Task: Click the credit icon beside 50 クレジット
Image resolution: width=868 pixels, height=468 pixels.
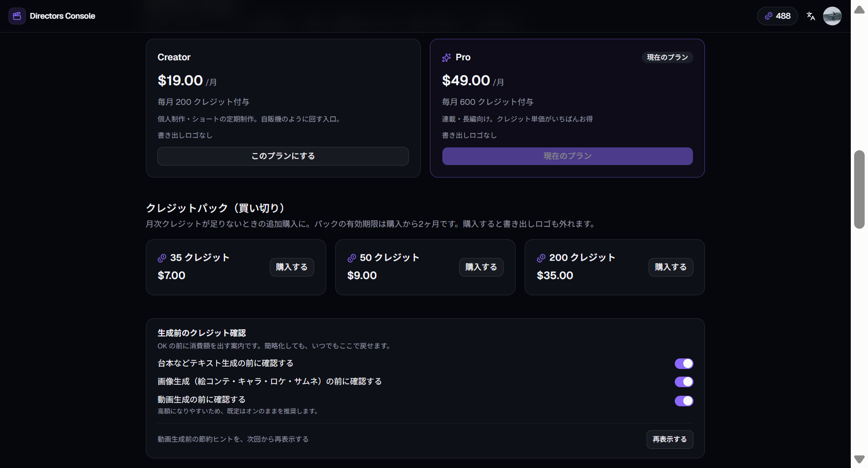Action: (352, 258)
